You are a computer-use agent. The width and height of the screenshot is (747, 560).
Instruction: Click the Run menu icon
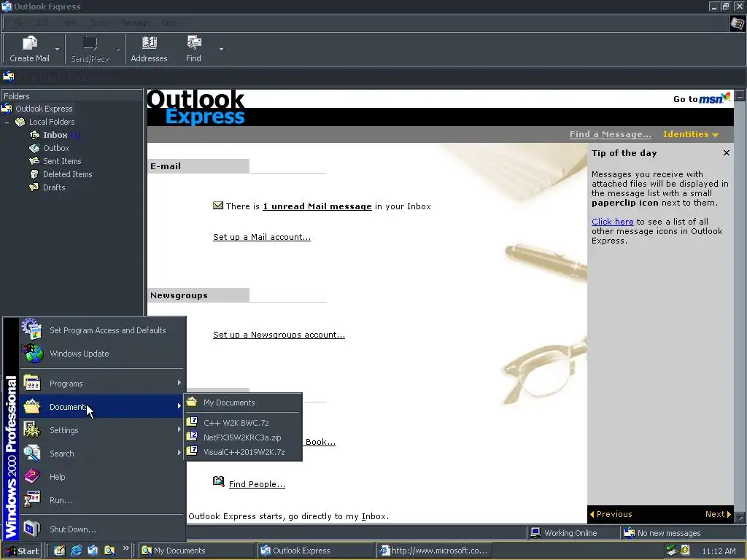click(32, 500)
